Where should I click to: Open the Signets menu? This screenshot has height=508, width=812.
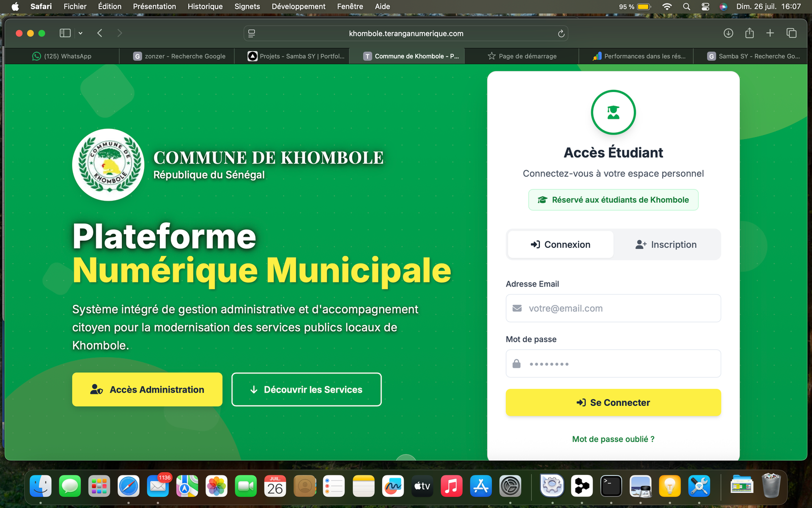[x=247, y=7]
